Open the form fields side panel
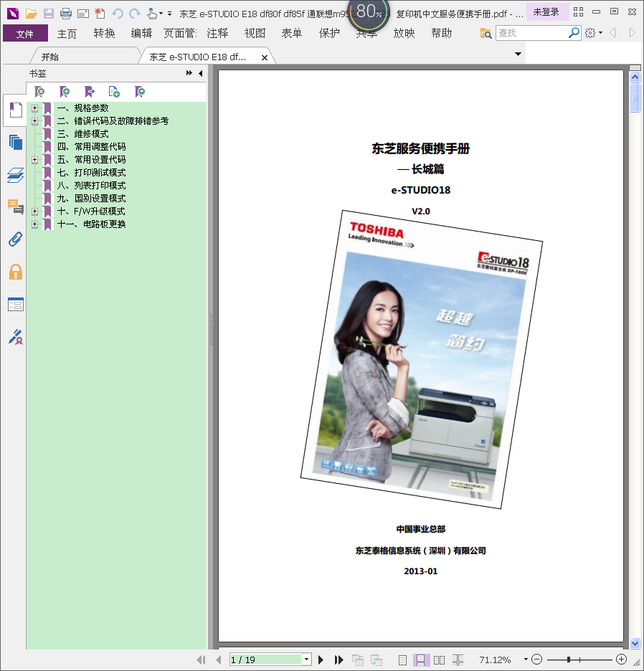The height and width of the screenshot is (671, 644). (x=15, y=304)
